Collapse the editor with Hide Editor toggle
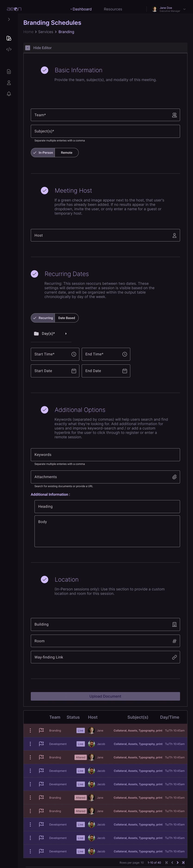The height and width of the screenshot is (868, 193). coord(28,48)
